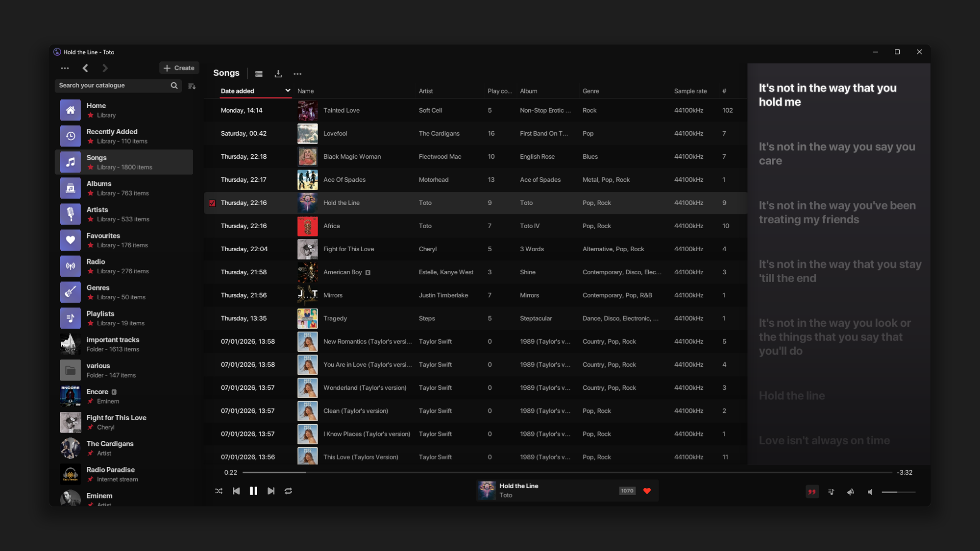Viewport: 980px width, 551px height.
Task: Toggle shuffle playback
Action: 219,491
